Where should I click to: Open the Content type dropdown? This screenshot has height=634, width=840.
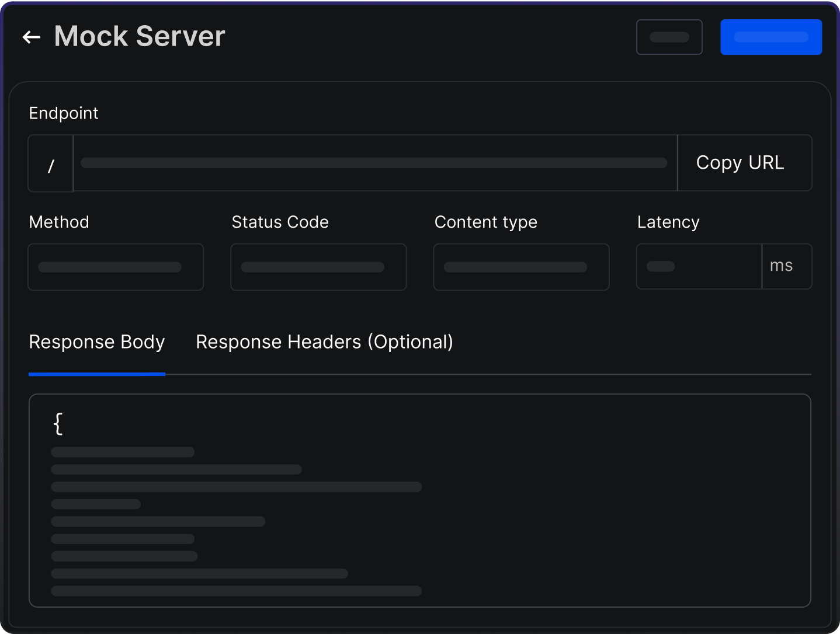pos(520,267)
